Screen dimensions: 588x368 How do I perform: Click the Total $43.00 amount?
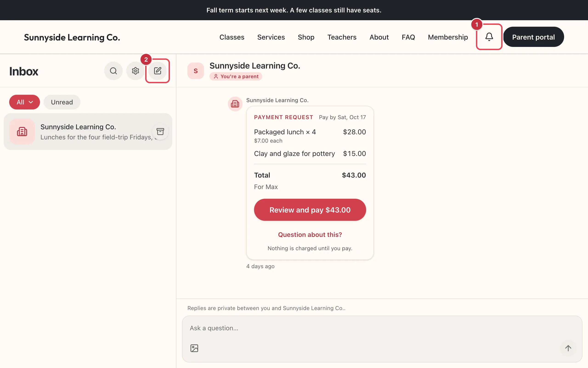tap(353, 175)
